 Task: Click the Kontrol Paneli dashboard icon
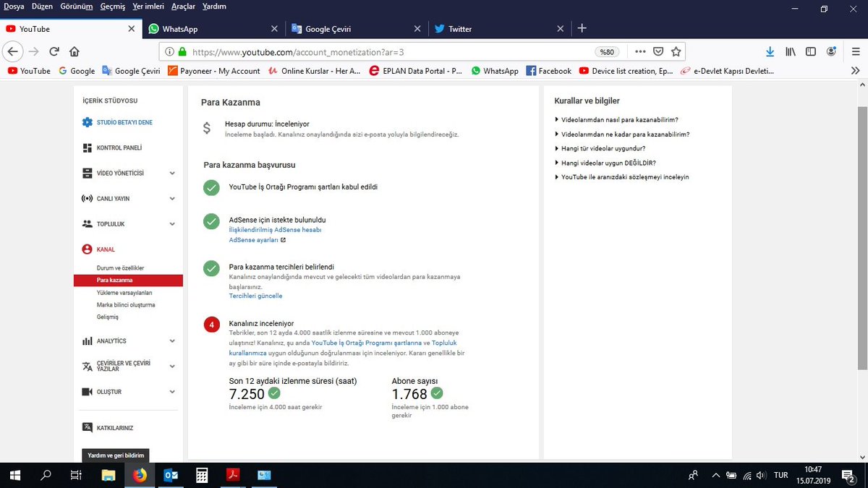tap(87, 147)
